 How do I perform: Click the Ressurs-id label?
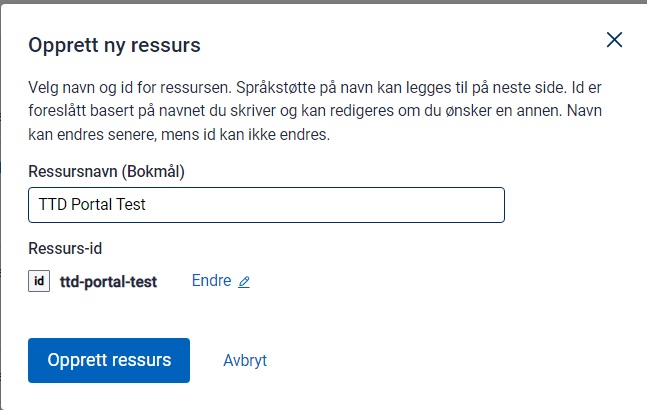[65, 250]
